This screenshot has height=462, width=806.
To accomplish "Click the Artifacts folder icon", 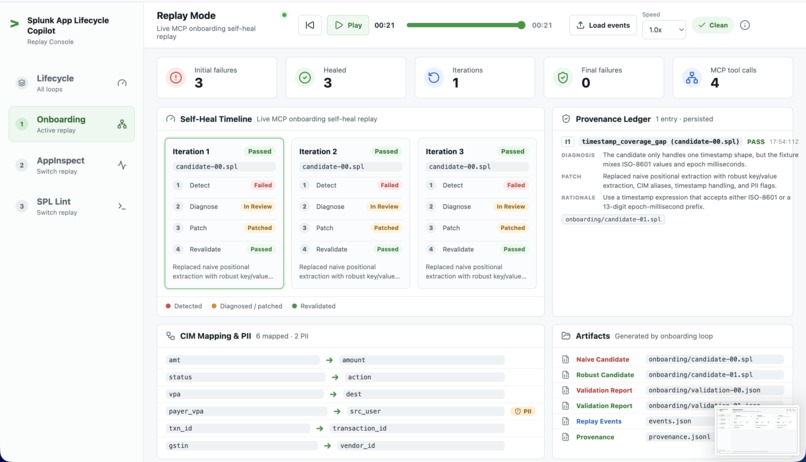I will (566, 336).
